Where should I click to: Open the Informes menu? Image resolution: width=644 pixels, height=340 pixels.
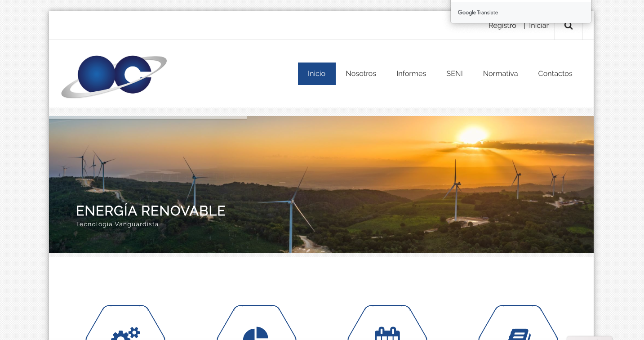[411, 74]
